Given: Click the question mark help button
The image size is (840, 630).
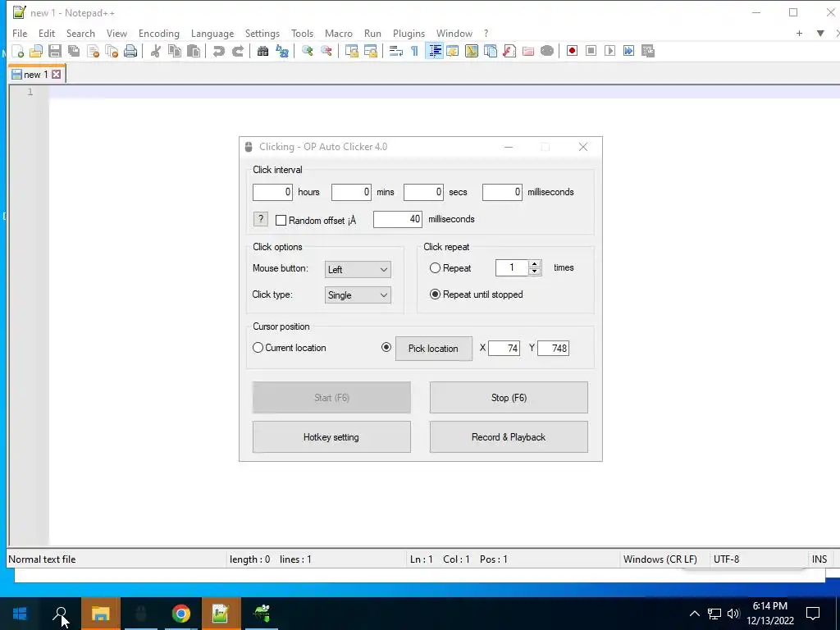Looking at the screenshot, I should (260, 219).
